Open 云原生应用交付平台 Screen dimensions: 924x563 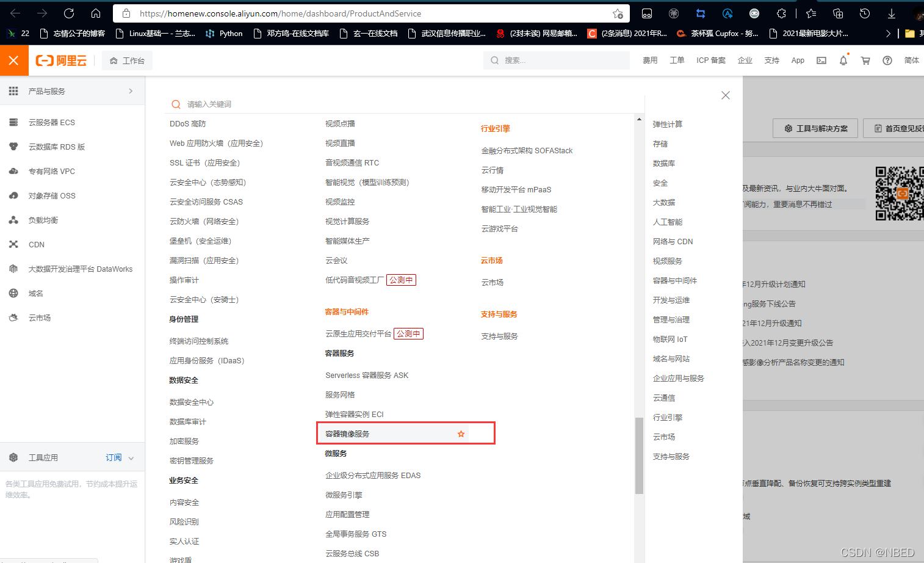358,334
